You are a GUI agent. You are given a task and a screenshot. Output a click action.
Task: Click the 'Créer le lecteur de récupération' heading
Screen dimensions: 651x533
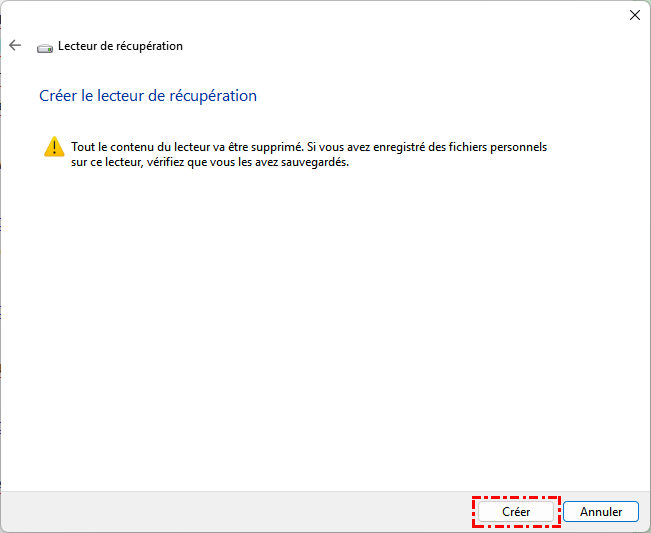pos(147,96)
